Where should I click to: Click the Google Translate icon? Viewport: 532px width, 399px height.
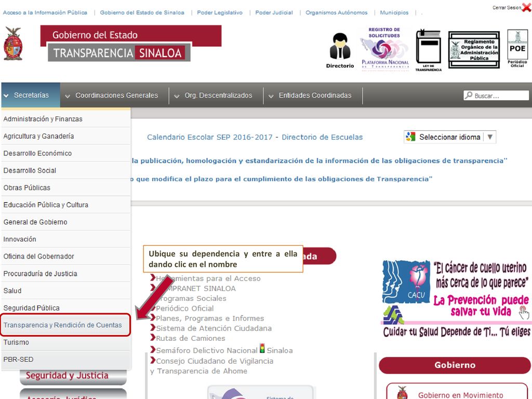click(x=410, y=137)
